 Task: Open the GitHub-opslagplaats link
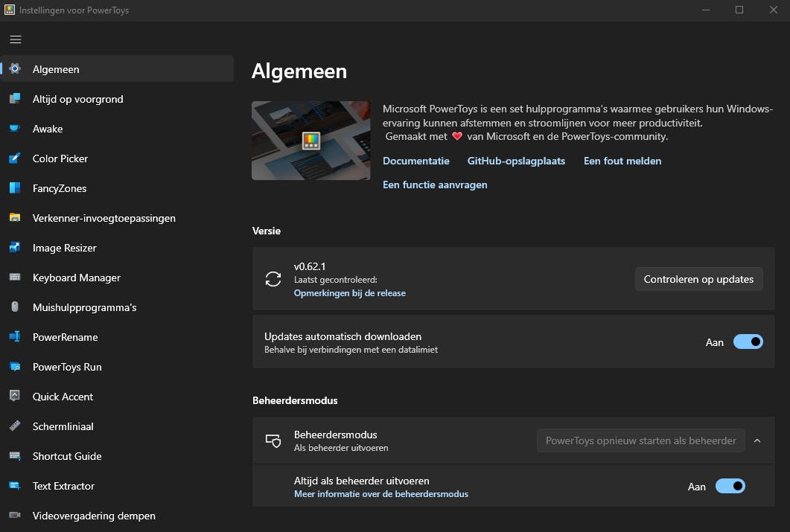(x=516, y=161)
